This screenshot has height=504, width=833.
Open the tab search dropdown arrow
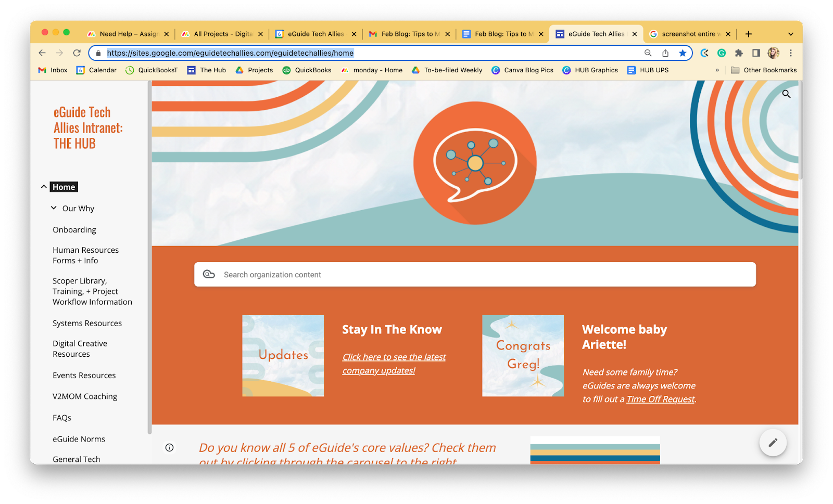(791, 33)
